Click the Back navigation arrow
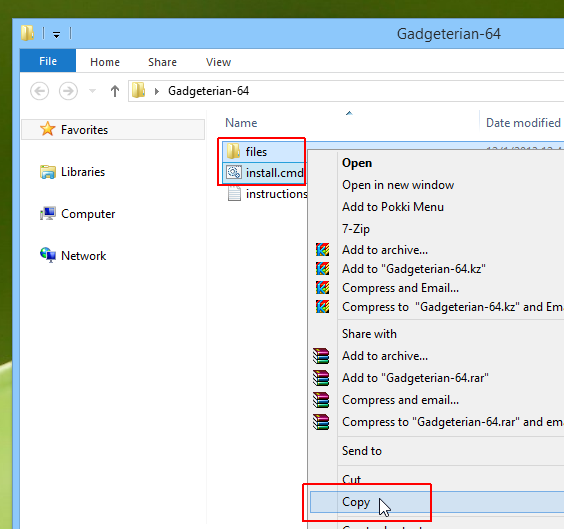Image resolution: width=564 pixels, height=529 pixels. point(40,91)
